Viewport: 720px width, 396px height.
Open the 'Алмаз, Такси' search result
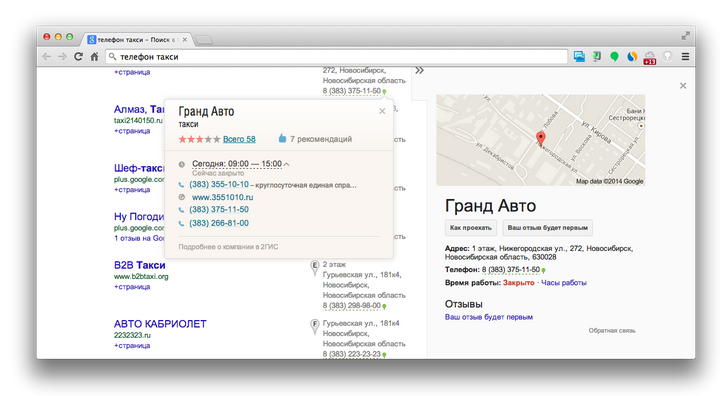pyautogui.click(x=139, y=109)
